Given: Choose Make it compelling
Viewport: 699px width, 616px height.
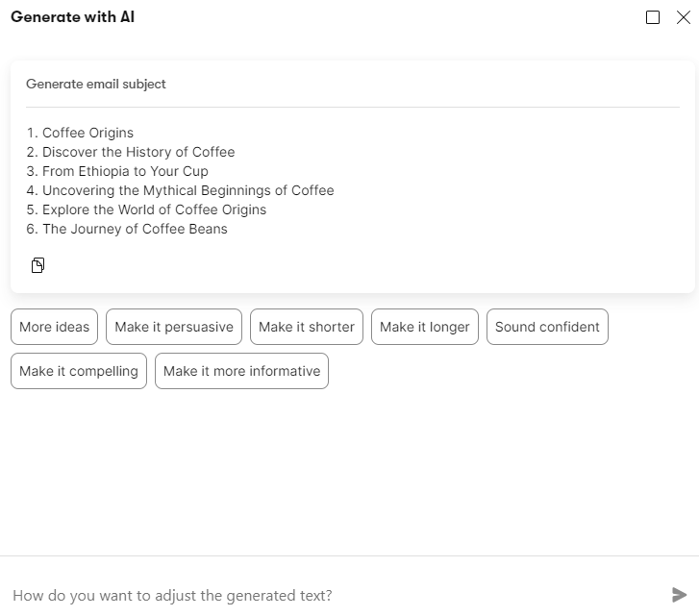Looking at the screenshot, I should [79, 371].
